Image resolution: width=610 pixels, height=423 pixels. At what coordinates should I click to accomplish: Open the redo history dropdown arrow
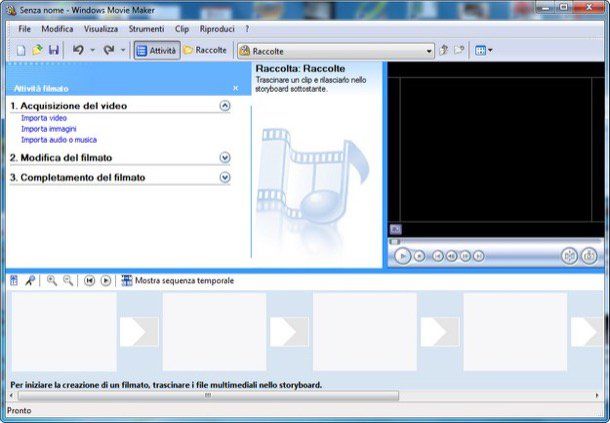(x=123, y=50)
